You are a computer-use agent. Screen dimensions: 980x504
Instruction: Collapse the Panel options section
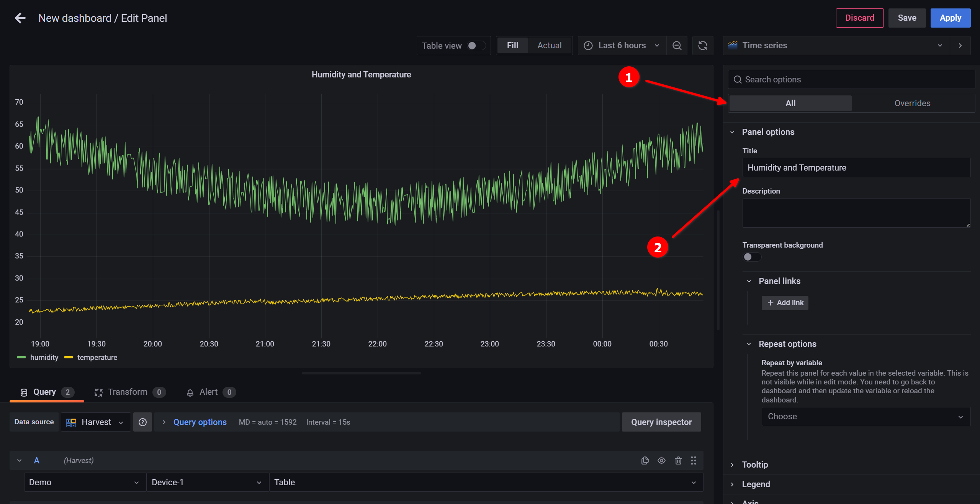pyautogui.click(x=732, y=132)
